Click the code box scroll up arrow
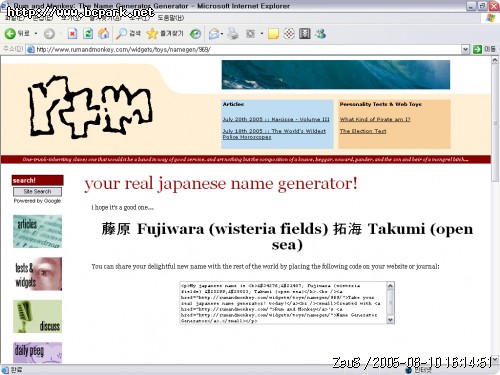 390,286
